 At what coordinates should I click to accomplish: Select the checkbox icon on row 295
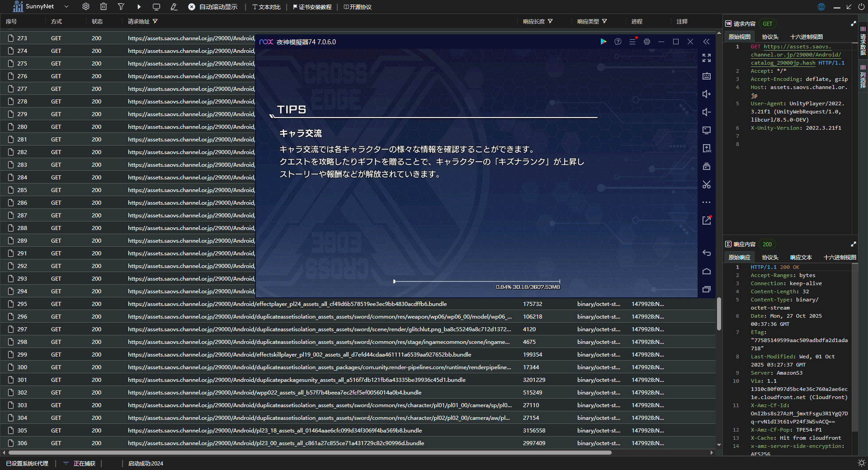tap(10, 304)
